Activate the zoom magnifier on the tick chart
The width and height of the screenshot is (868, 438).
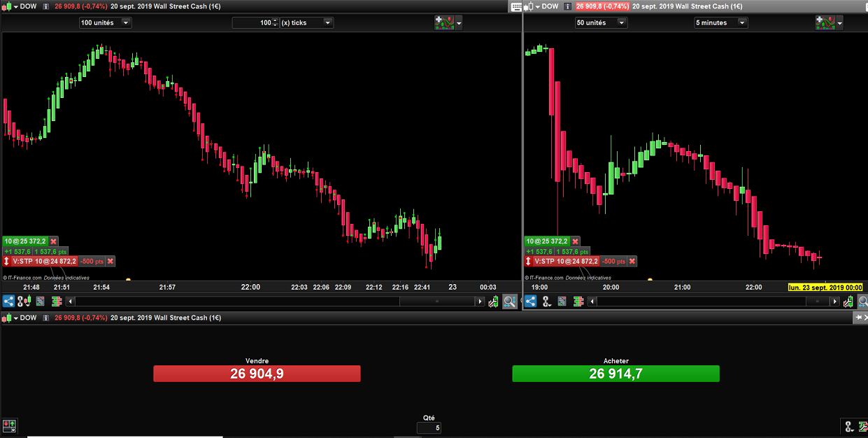pyautogui.click(x=509, y=302)
